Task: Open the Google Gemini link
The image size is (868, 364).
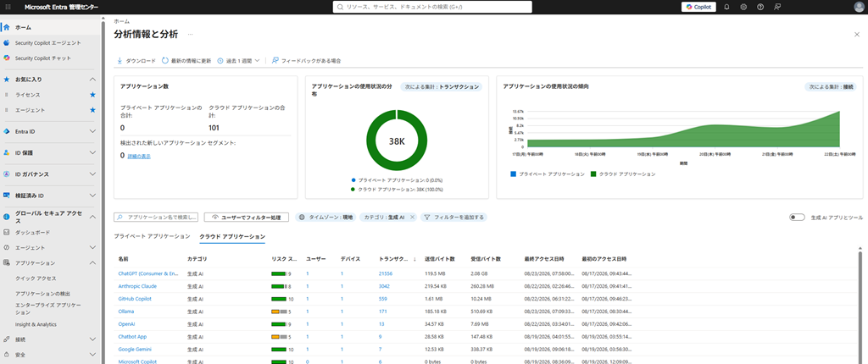Action: click(135, 349)
